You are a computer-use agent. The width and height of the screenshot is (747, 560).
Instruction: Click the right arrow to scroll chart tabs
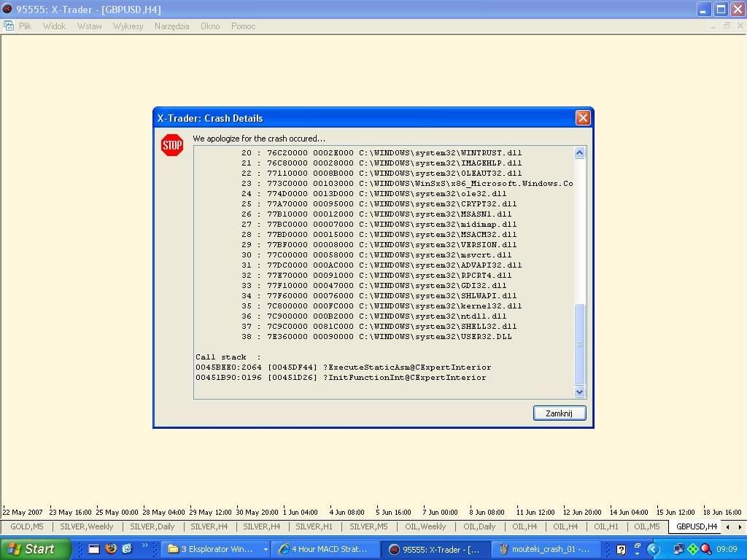click(x=740, y=526)
